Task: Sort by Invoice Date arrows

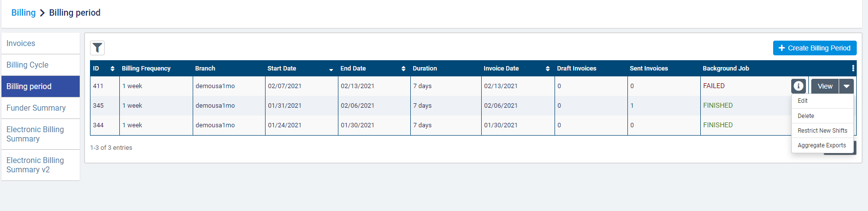Action: click(x=548, y=69)
